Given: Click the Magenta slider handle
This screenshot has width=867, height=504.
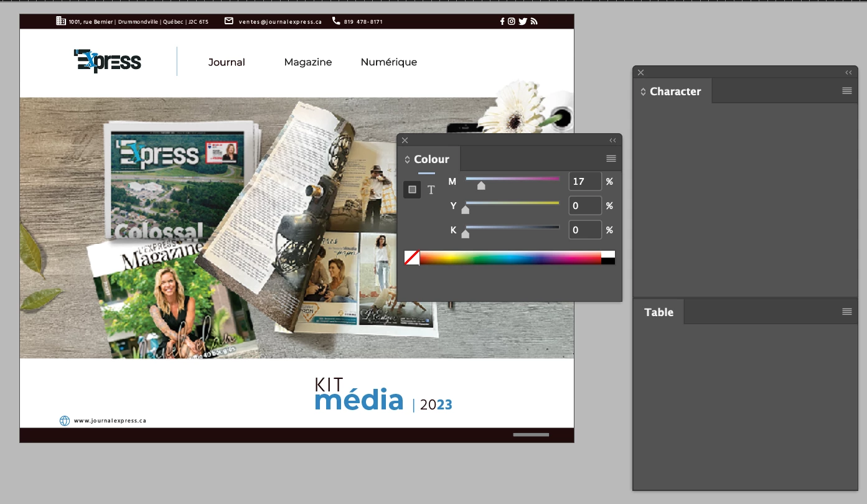Looking at the screenshot, I should pyautogui.click(x=481, y=185).
